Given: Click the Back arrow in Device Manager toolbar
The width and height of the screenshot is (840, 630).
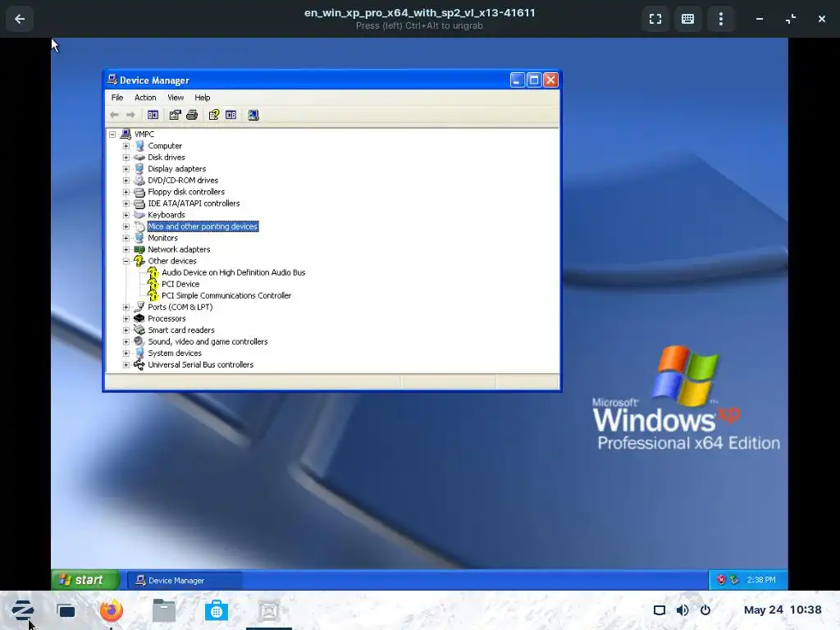Looking at the screenshot, I should [x=114, y=115].
